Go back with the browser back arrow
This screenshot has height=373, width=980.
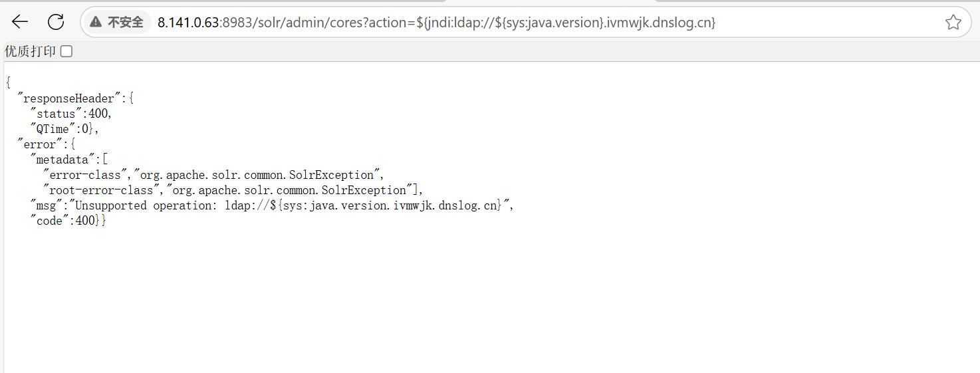(20, 22)
